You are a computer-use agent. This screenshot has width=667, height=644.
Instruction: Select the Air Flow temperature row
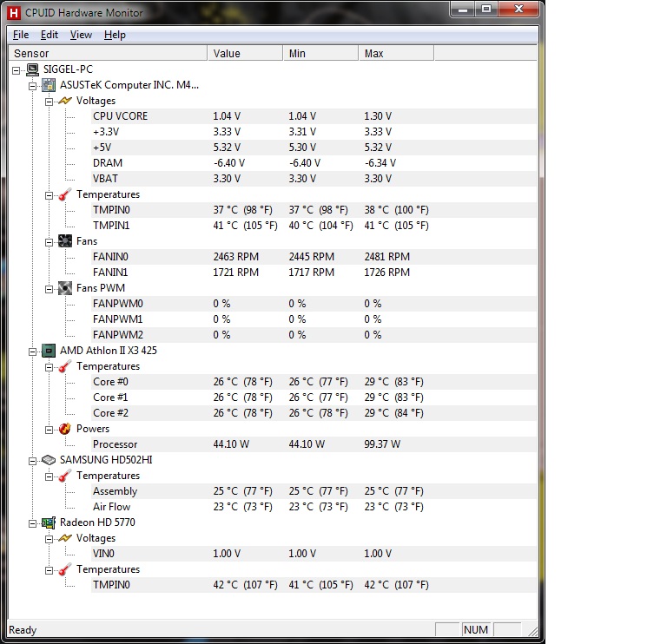pyautogui.click(x=314, y=507)
